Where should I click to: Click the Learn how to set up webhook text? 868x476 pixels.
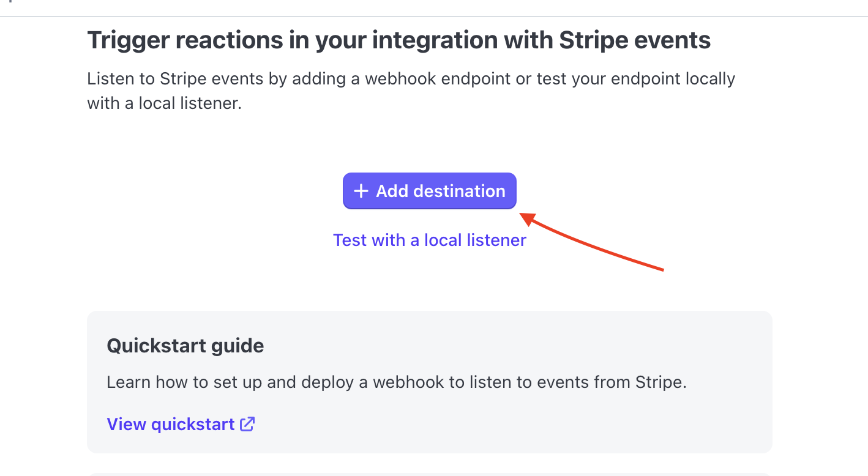click(x=397, y=382)
